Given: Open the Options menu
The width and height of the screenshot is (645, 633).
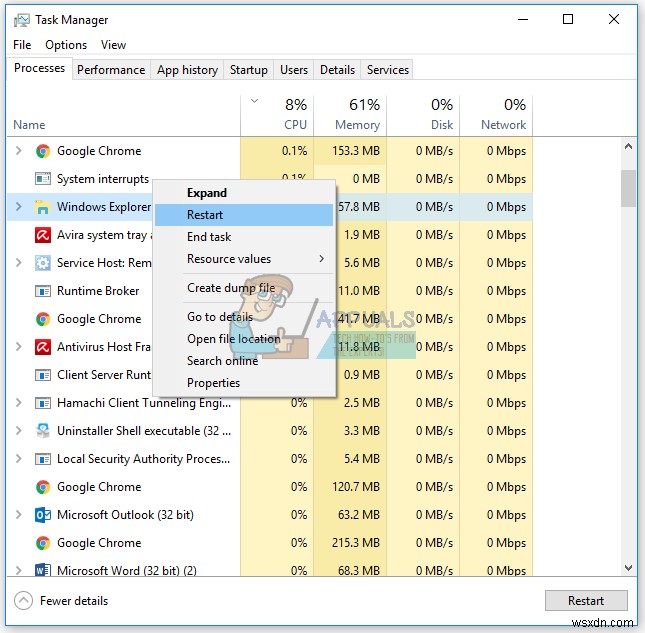Looking at the screenshot, I should [x=66, y=45].
